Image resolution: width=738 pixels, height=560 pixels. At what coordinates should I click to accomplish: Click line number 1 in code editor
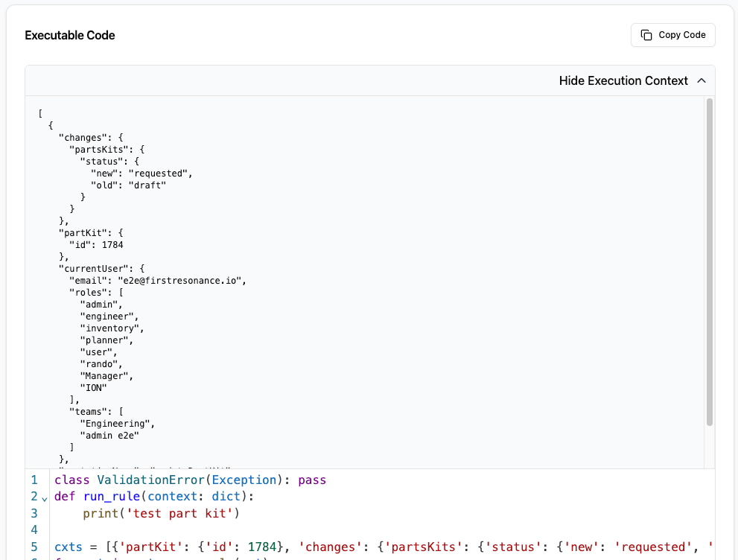[34, 480]
